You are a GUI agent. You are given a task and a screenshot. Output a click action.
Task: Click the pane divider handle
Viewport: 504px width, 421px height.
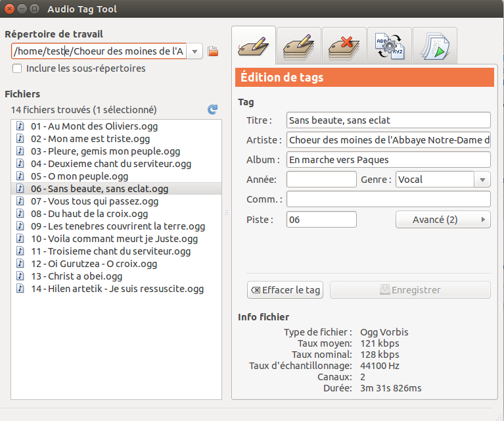tap(227, 212)
